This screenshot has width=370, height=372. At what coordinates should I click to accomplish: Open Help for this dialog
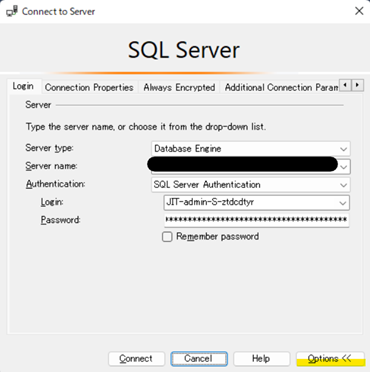pyautogui.click(x=261, y=359)
